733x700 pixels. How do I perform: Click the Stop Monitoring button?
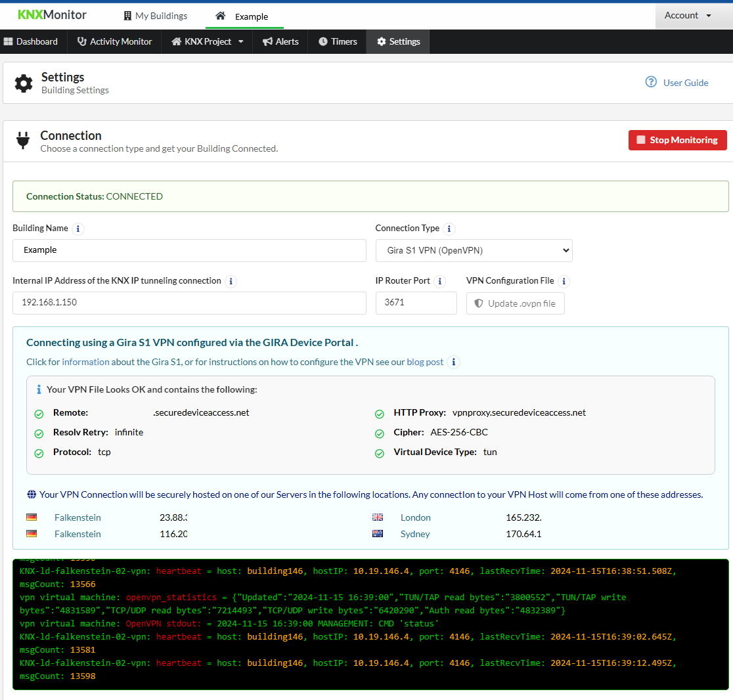[677, 140]
